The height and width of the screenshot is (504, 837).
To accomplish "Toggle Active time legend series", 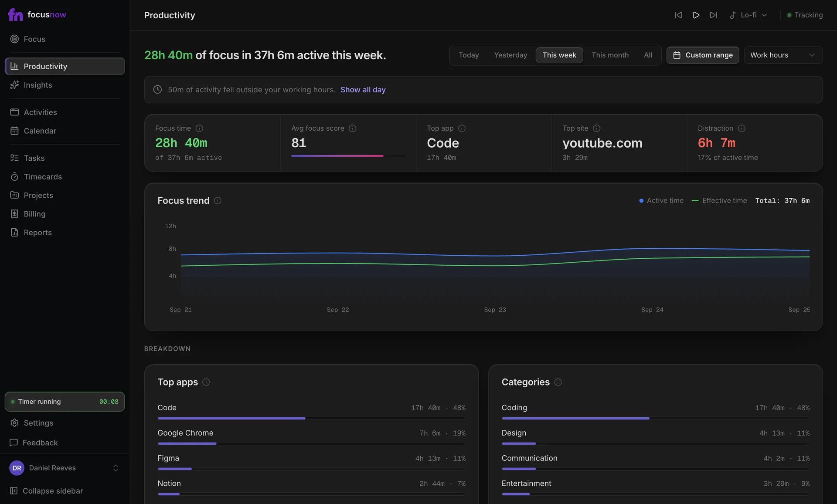I will pyautogui.click(x=661, y=201).
